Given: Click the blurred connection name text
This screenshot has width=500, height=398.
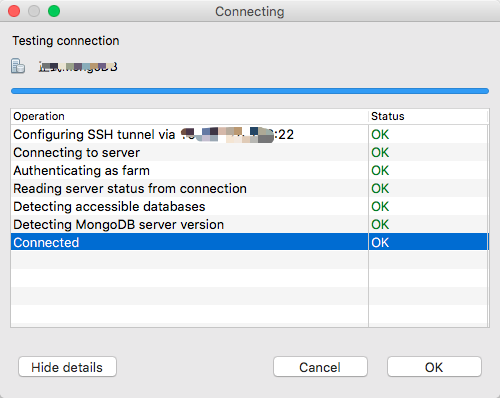Looking at the screenshot, I should (78, 67).
